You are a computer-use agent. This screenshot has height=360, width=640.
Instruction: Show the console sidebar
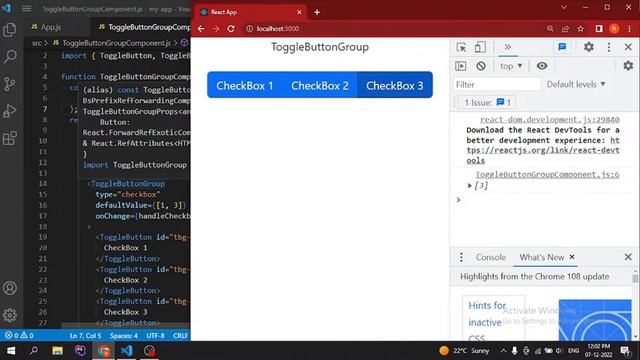[x=460, y=66]
